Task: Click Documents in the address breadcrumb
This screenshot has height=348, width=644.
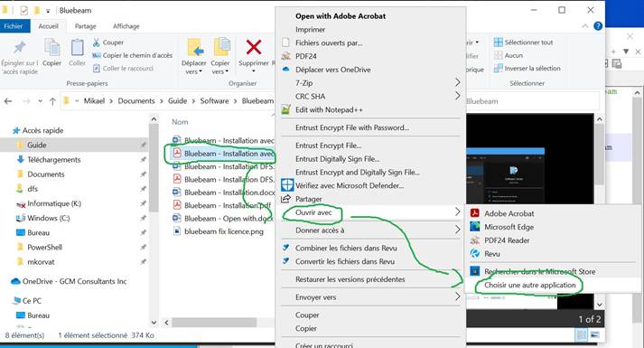Action: pos(136,101)
